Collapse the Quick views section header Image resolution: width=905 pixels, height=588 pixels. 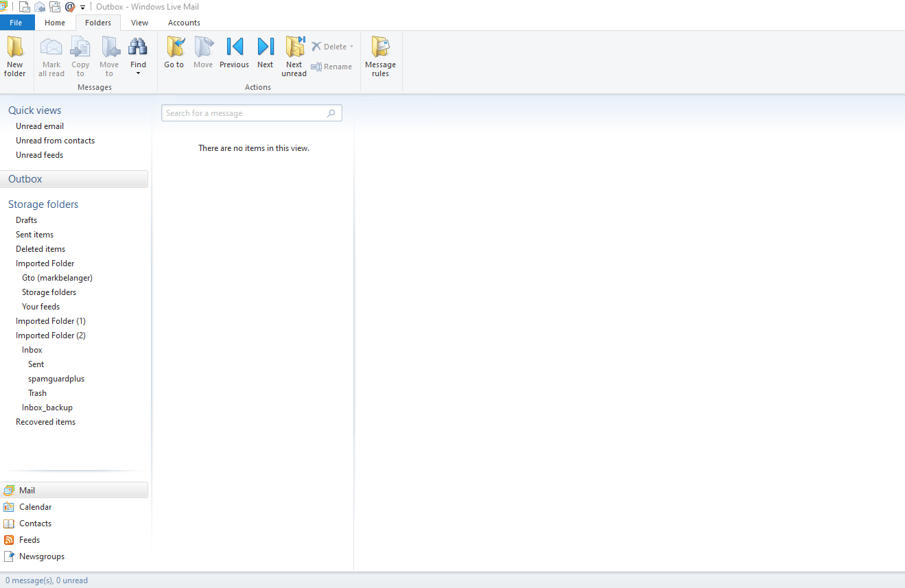tap(34, 110)
